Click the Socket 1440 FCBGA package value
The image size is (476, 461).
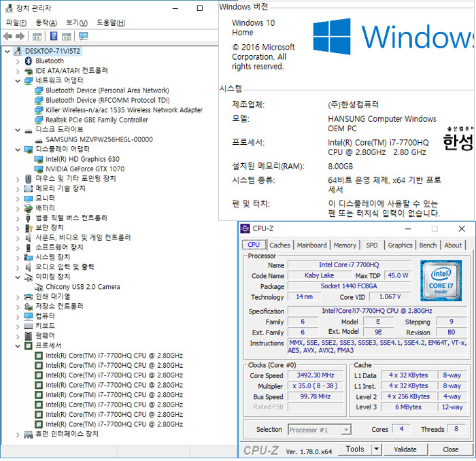click(x=349, y=286)
